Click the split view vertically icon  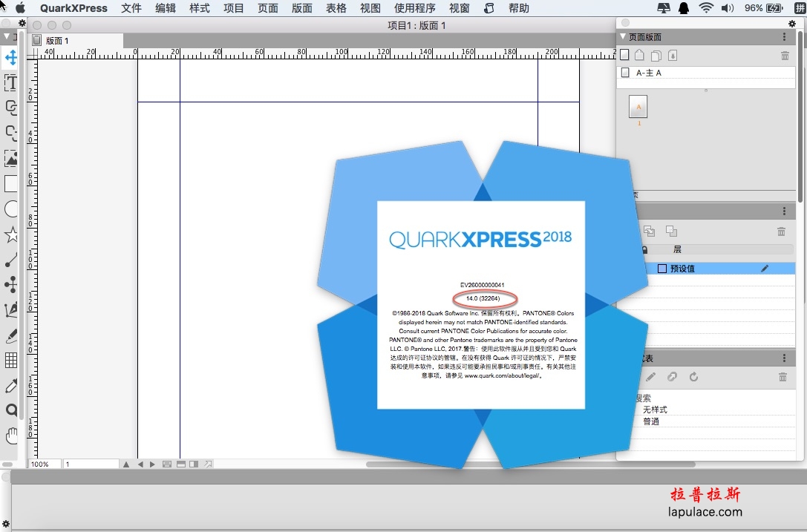tap(194, 464)
